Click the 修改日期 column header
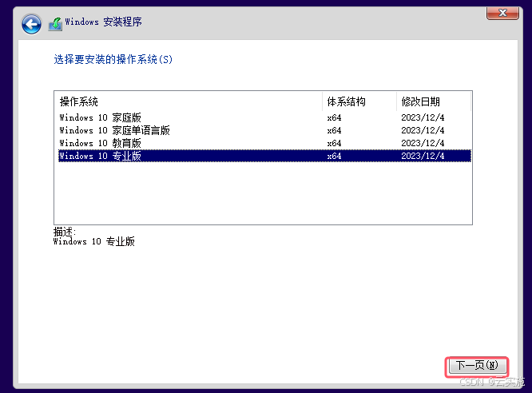This screenshot has width=532, height=393. [434, 101]
